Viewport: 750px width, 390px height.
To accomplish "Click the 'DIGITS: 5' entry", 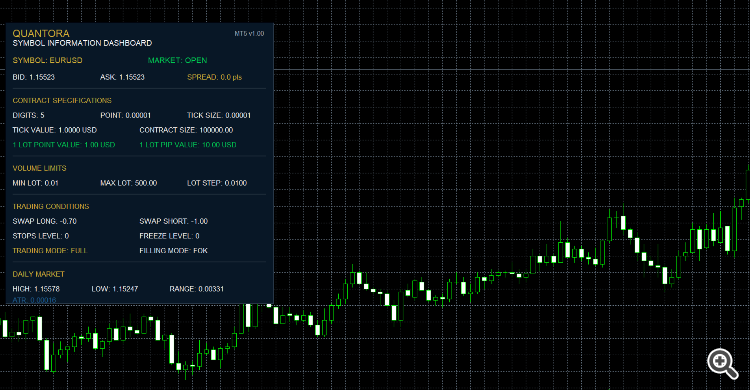I will click(28, 115).
